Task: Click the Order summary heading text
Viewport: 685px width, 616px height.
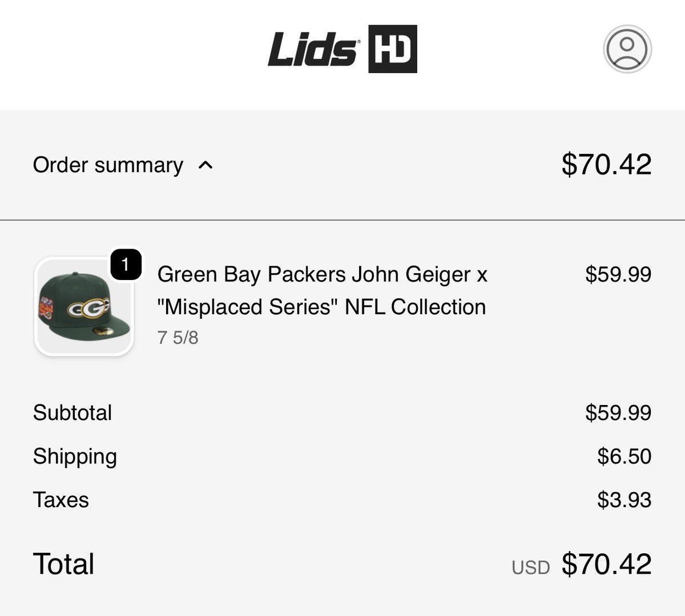Action: coord(108,165)
